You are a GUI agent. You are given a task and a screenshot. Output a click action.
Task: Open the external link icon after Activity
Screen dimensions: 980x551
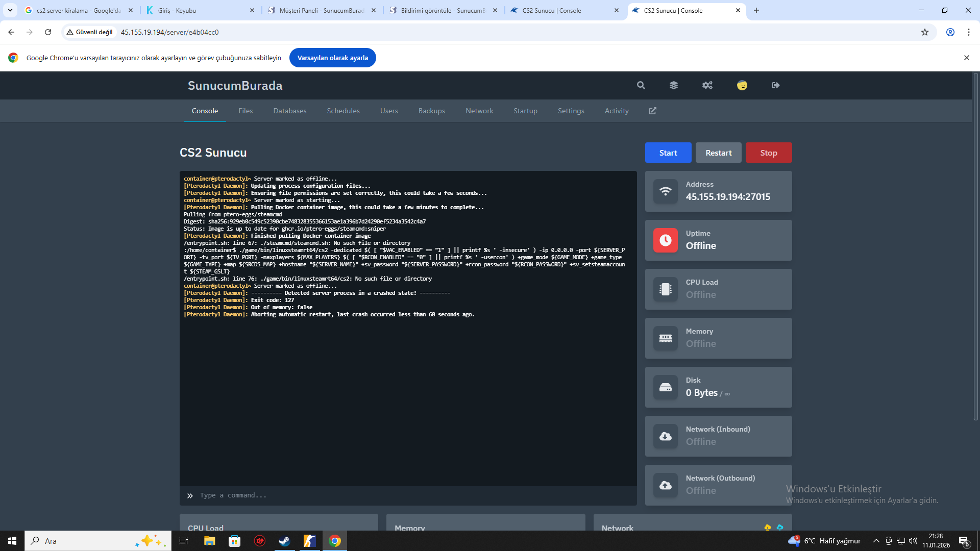click(x=653, y=111)
